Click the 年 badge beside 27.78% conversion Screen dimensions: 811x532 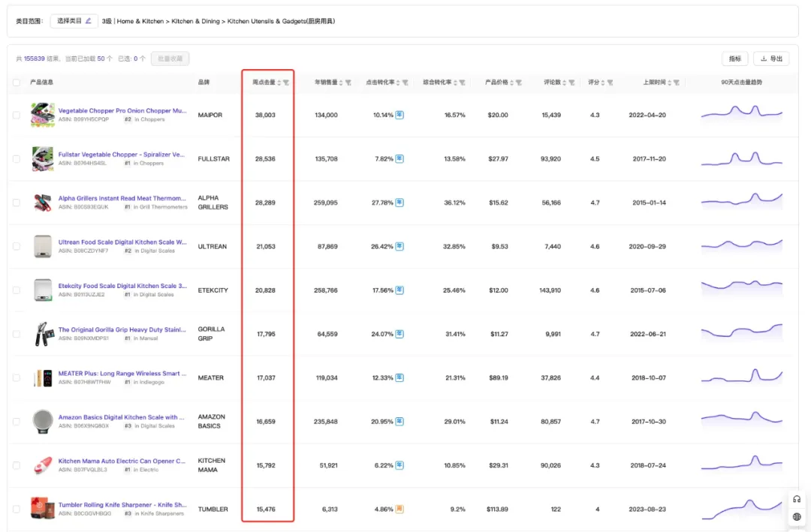399,203
